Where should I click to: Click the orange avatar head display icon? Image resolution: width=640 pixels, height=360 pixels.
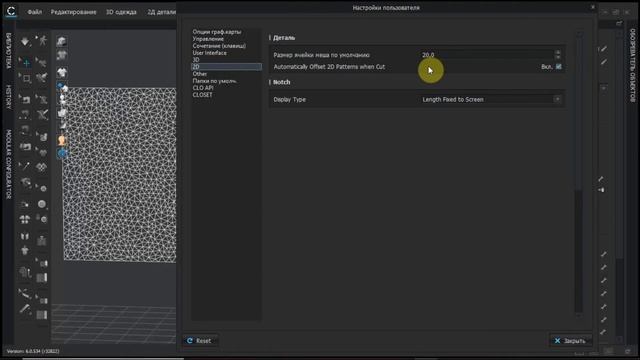62,141
